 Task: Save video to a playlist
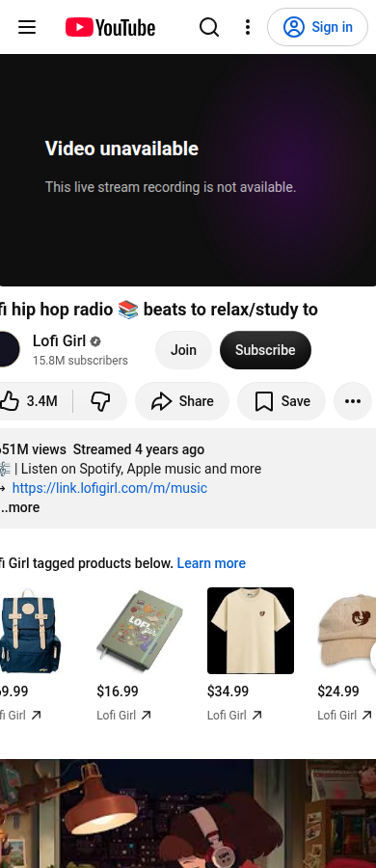[x=282, y=401]
